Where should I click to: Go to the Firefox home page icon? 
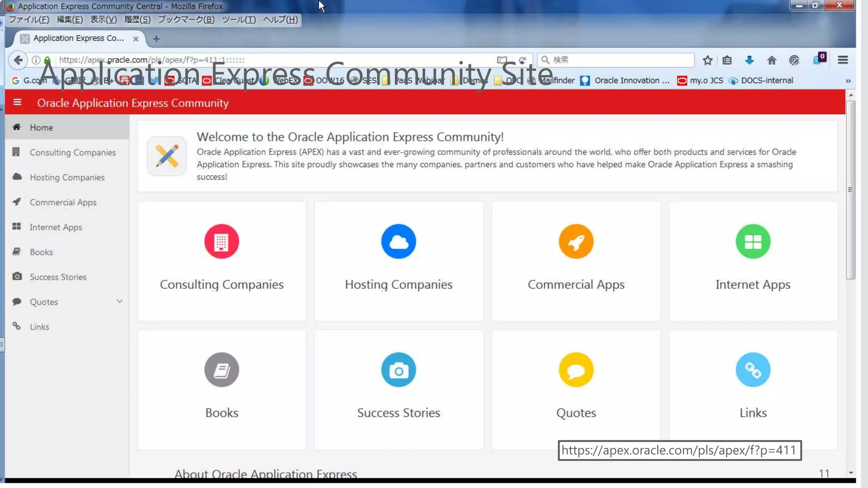[771, 60]
